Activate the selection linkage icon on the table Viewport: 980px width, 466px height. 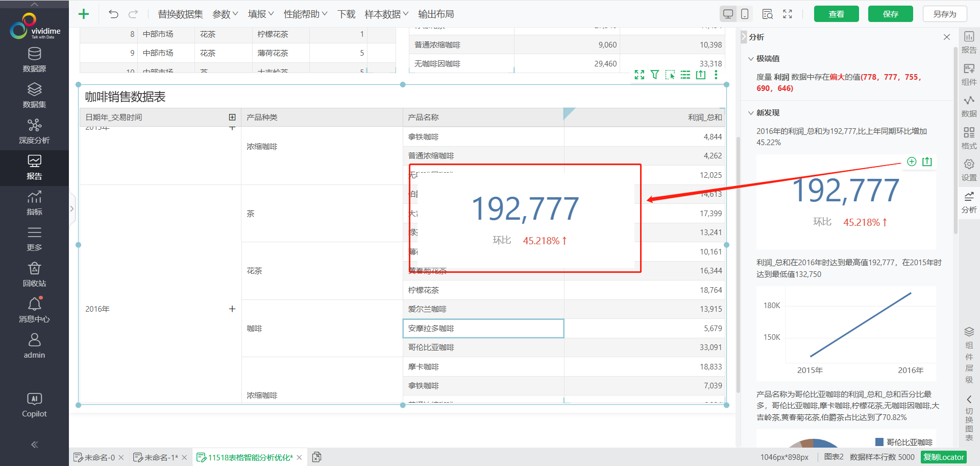tap(670, 75)
